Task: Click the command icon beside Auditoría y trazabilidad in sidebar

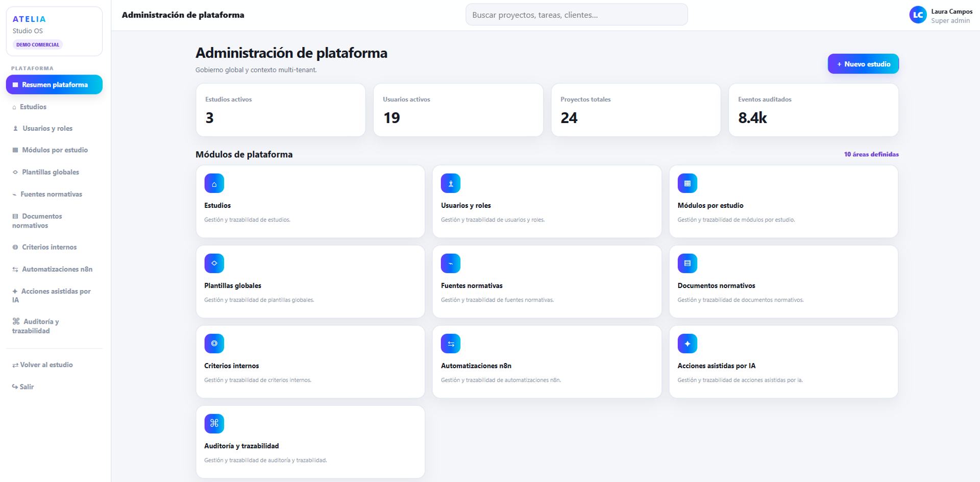Action: (16, 321)
